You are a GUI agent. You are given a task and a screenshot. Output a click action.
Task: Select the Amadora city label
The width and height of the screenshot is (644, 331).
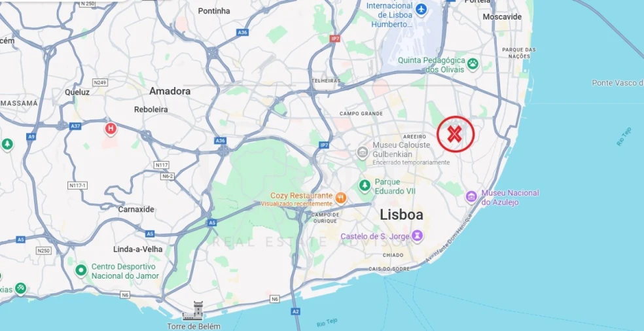pos(170,91)
